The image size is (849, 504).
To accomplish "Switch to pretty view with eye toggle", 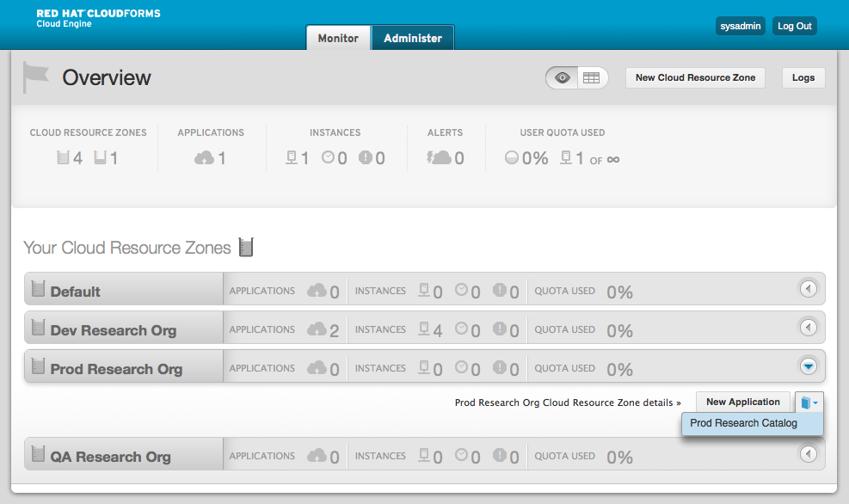I will pyautogui.click(x=563, y=77).
